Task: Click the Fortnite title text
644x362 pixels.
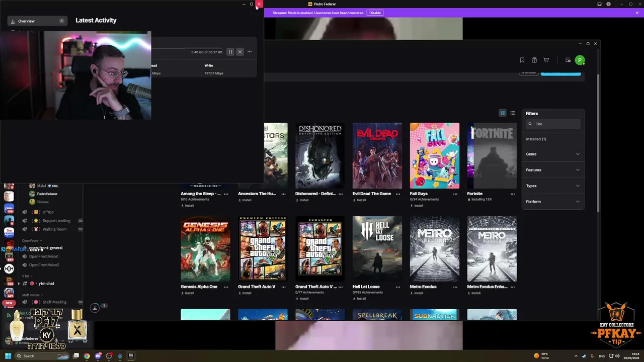Action: 475,194
